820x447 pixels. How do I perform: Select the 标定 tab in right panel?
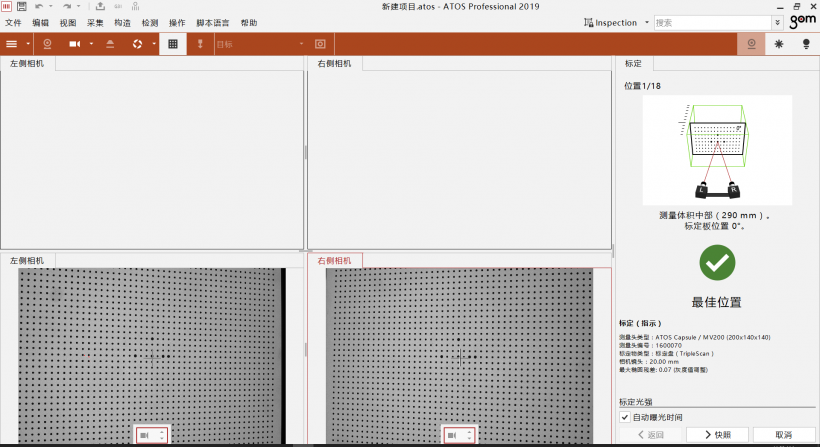pos(633,64)
